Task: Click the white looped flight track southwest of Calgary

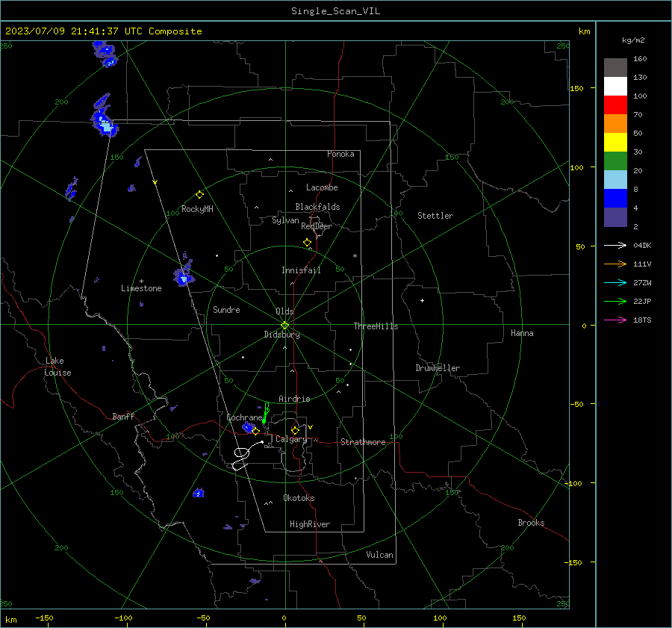Action: pyautogui.click(x=247, y=456)
